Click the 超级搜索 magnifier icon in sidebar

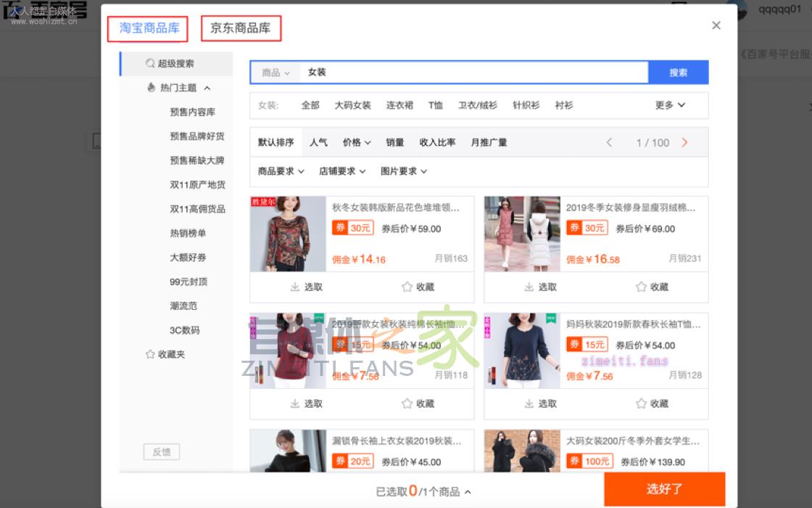point(150,64)
